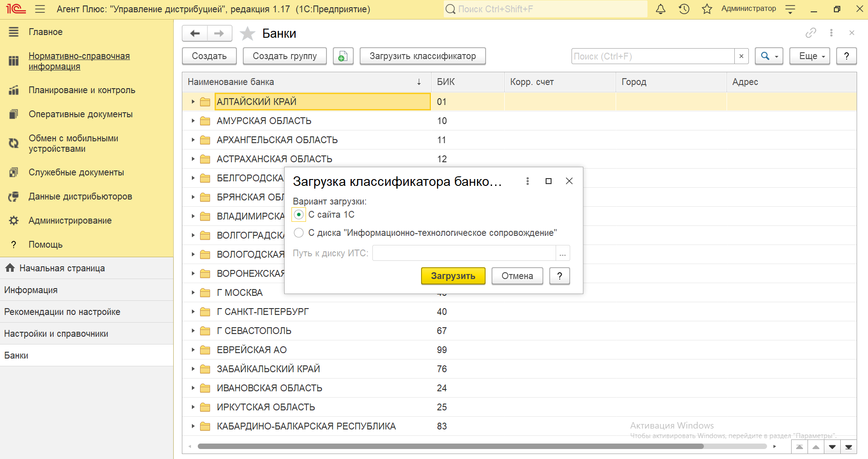Expand the ЕВРЕЙСКАЯ АО group

point(193,350)
